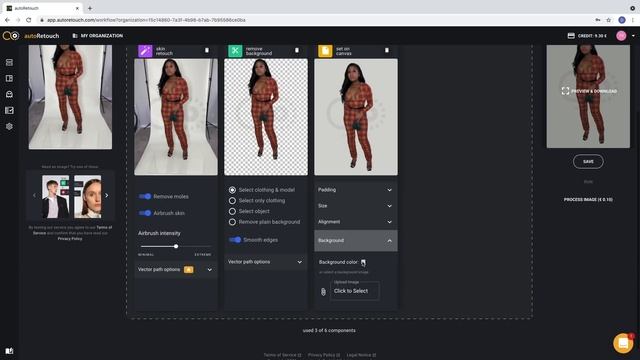Click the remove background scissors icon
The image size is (640, 360).
(235, 51)
